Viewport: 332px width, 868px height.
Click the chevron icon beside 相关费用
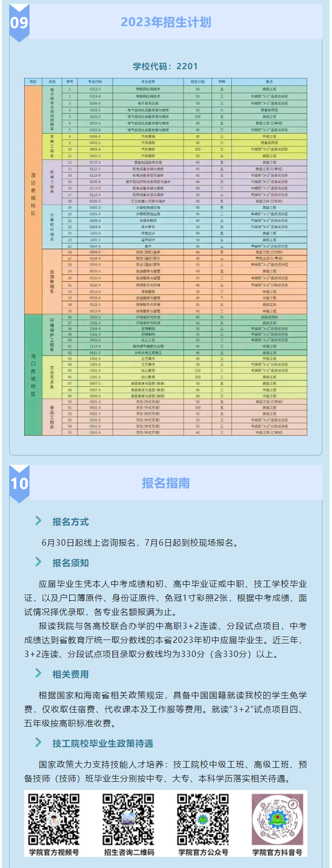click(39, 673)
